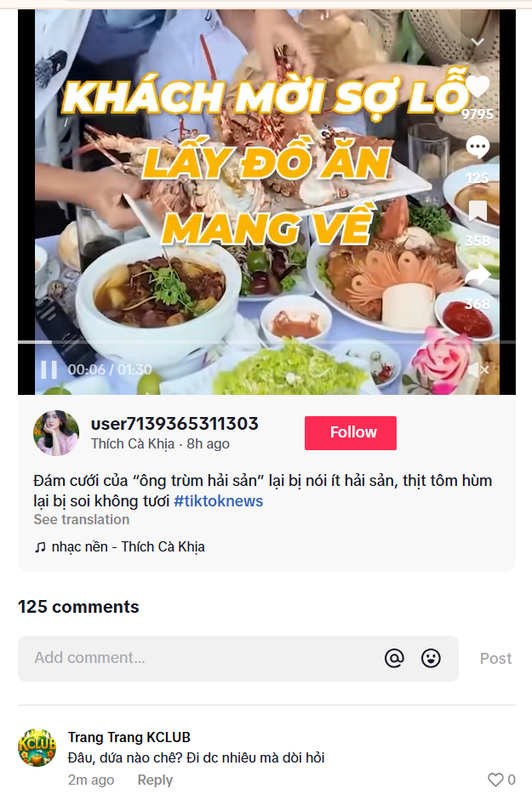Open user7139365311303 profile picture

[56, 433]
